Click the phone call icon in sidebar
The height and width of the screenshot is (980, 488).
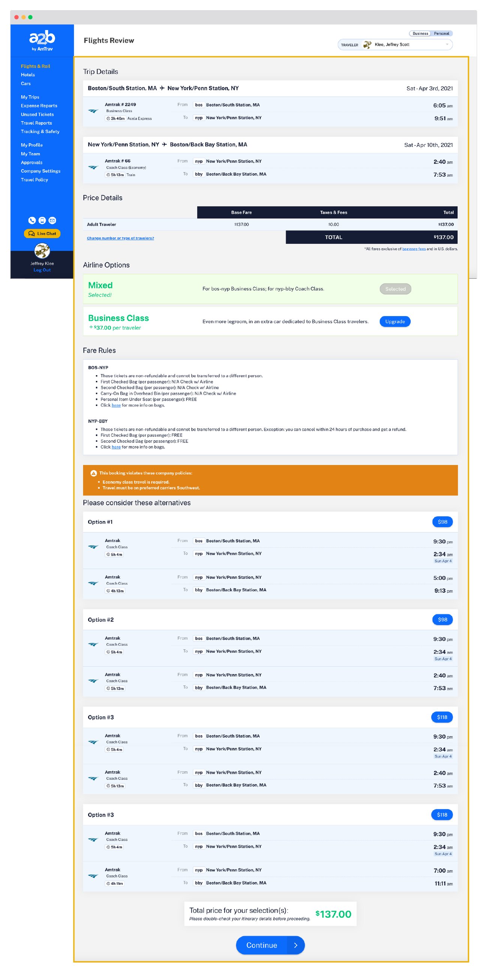tap(32, 220)
